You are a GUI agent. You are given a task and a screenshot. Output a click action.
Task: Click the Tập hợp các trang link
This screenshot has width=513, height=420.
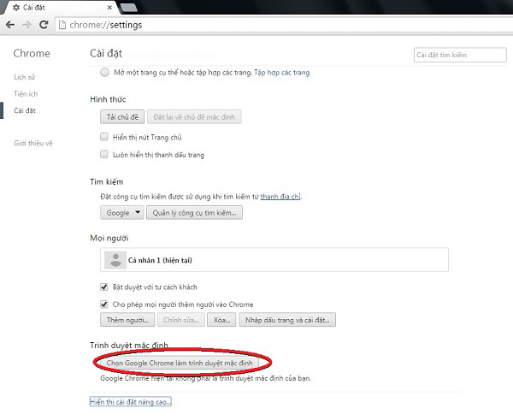click(281, 73)
